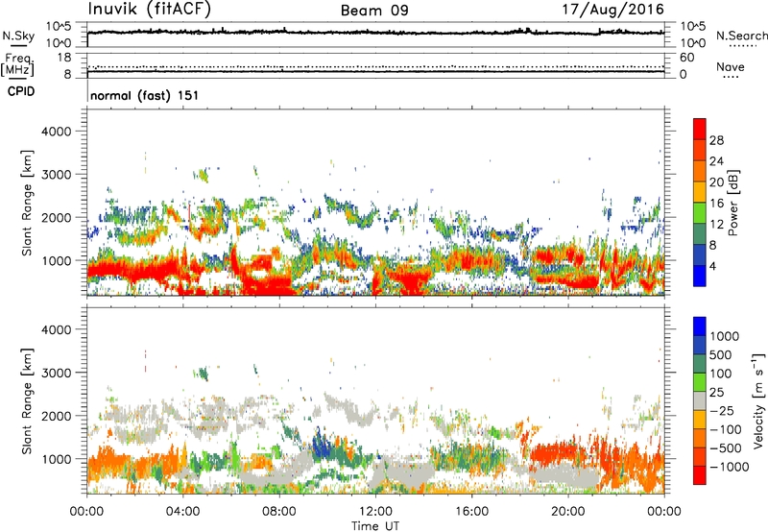Click the 'N.Sky' legend label

(x=18, y=36)
